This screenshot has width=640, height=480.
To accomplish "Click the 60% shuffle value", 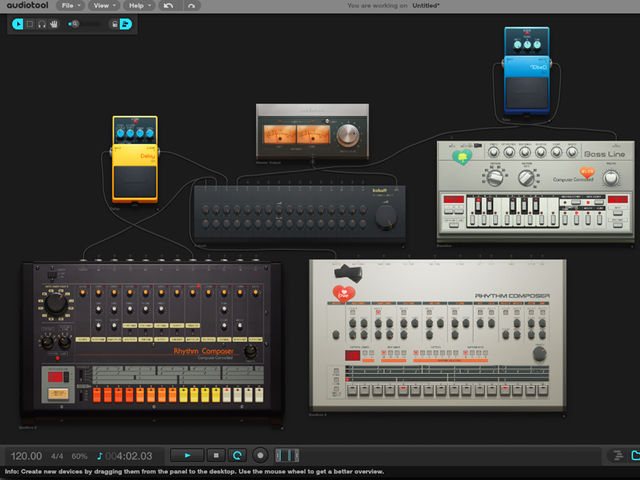I will 79,456.
